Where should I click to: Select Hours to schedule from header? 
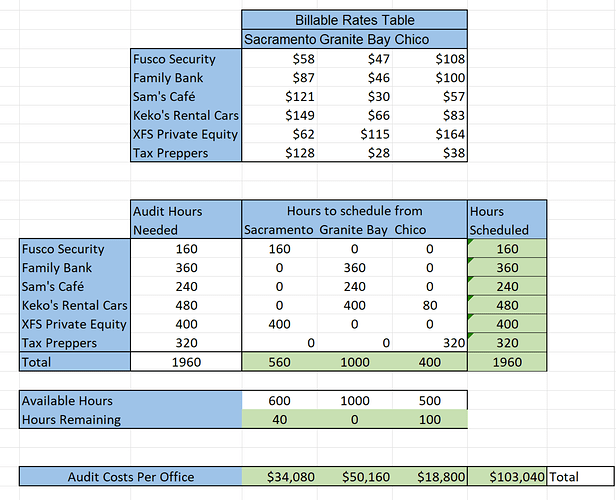tap(354, 211)
